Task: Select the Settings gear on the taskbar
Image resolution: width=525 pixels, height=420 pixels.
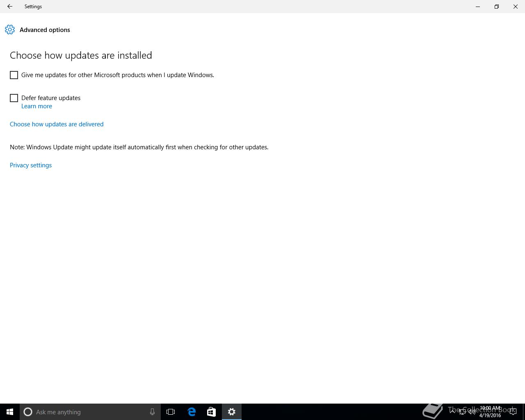Action: click(x=232, y=412)
